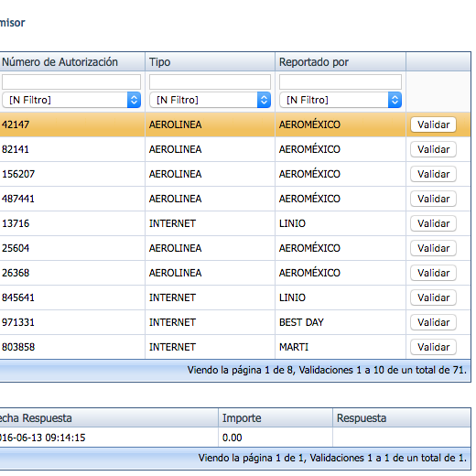Select the 2016-06-13 09:14:15 response row

click(x=235, y=438)
